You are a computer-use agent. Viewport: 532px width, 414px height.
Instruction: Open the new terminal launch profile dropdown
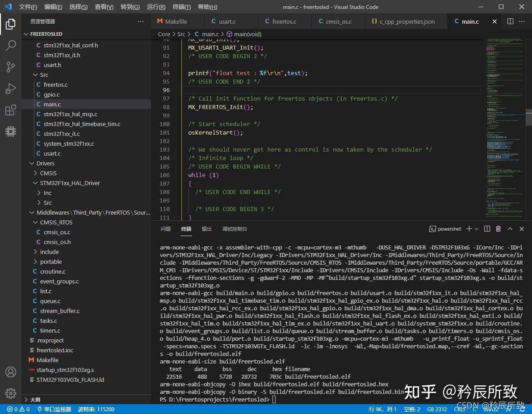point(477,229)
